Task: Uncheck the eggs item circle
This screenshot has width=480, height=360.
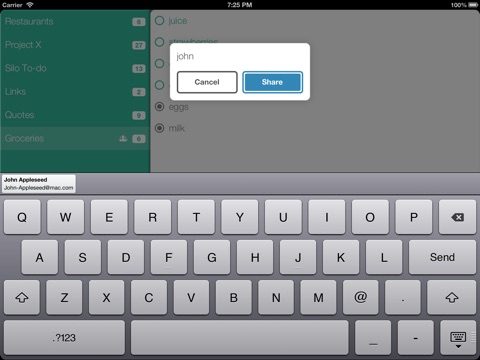Action: point(160,107)
